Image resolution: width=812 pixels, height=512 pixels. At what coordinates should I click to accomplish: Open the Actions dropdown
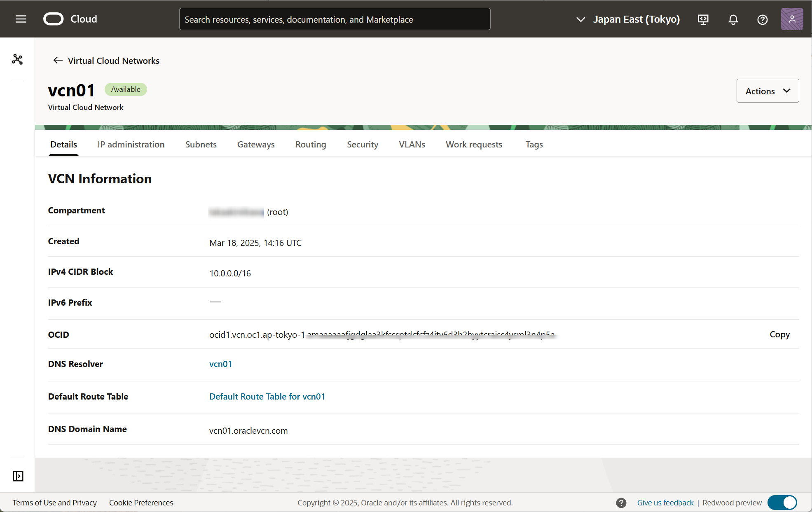click(x=768, y=91)
